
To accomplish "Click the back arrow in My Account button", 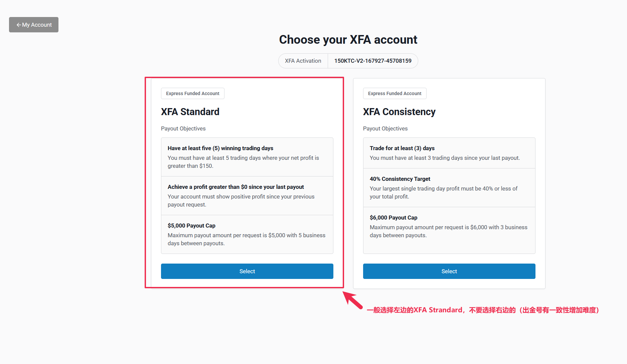I will (19, 25).
